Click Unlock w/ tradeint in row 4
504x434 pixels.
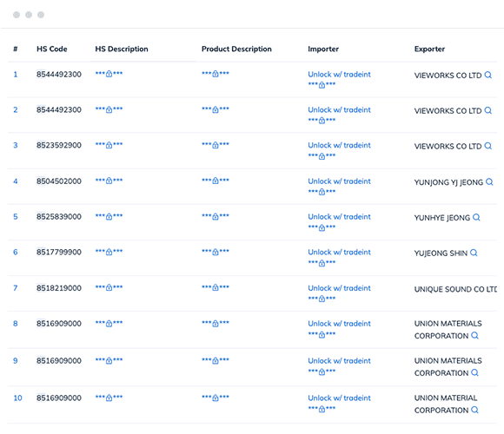[339, 181]
